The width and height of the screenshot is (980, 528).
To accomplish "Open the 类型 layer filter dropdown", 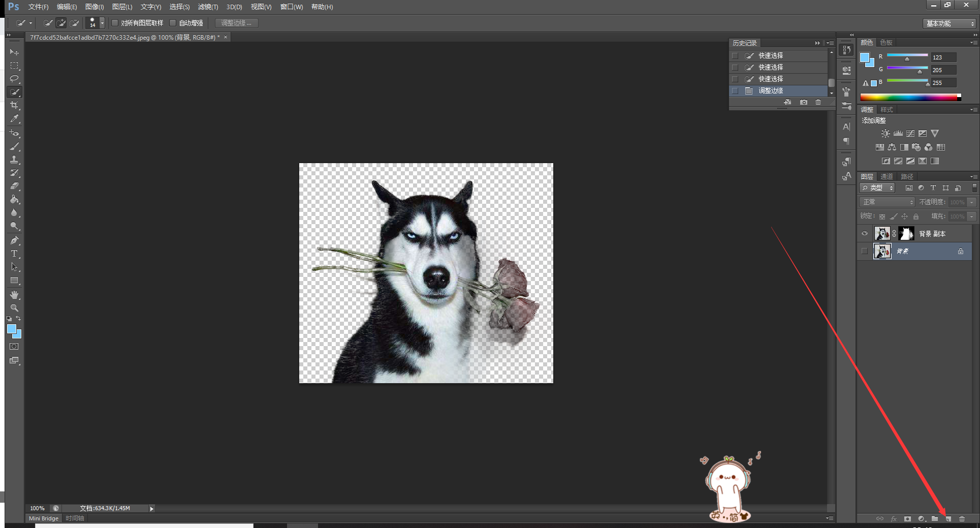I will coord(877,188).
